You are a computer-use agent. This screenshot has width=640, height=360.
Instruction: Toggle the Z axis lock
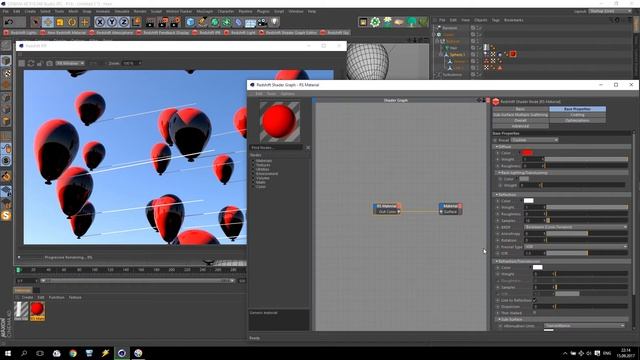tap(124, 22)
